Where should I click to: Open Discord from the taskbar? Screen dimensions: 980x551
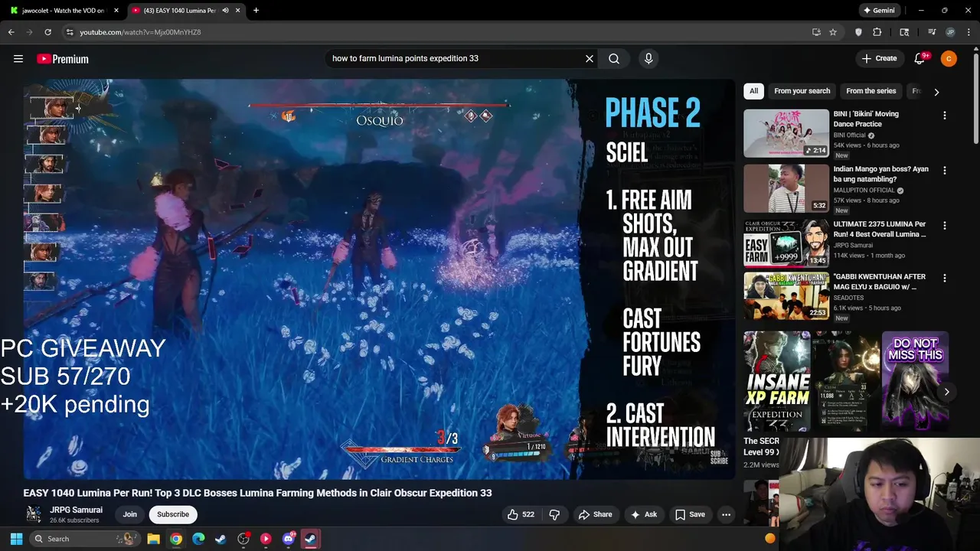click(x=289, y=539)
